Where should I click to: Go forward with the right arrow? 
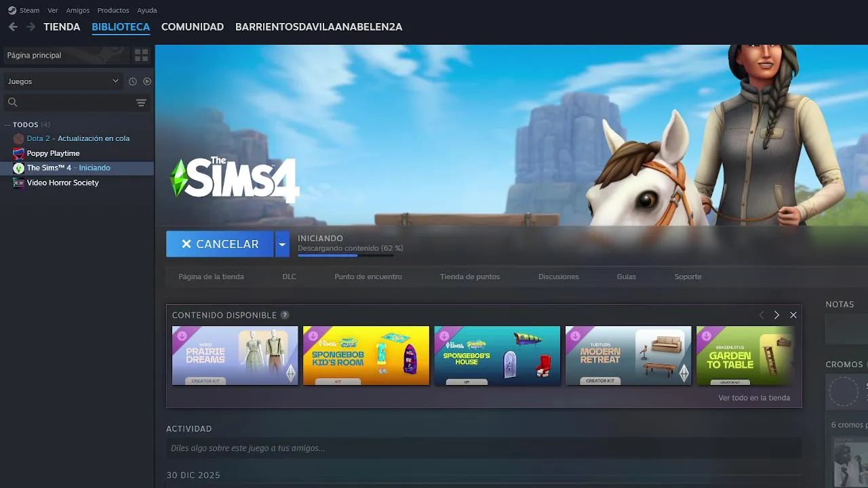31,27
